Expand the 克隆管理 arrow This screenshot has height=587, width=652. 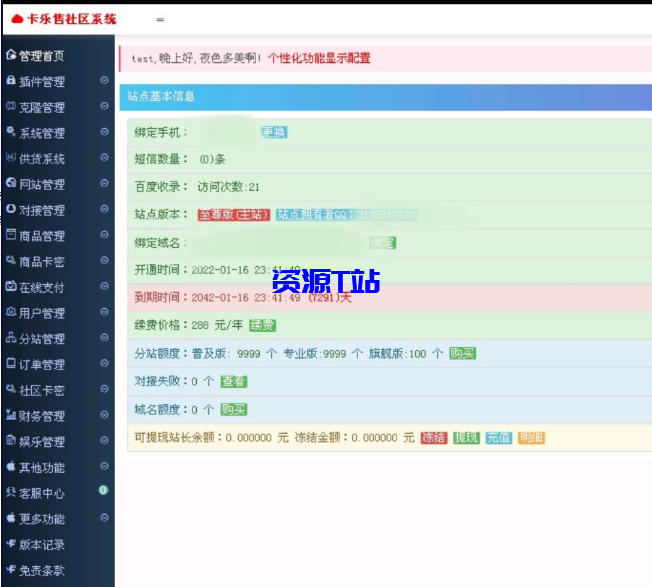(x=104, y=106)
